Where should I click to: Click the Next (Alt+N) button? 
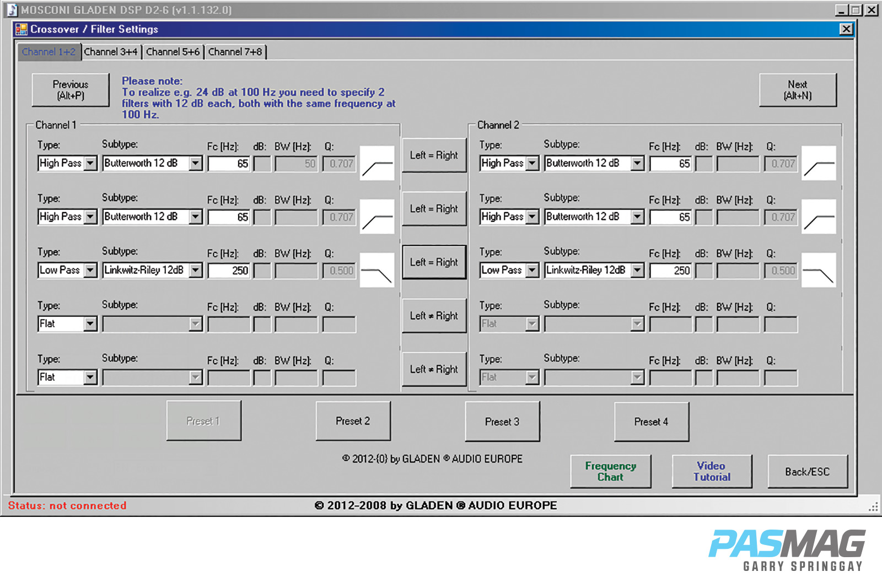click(x=798, y=90)
